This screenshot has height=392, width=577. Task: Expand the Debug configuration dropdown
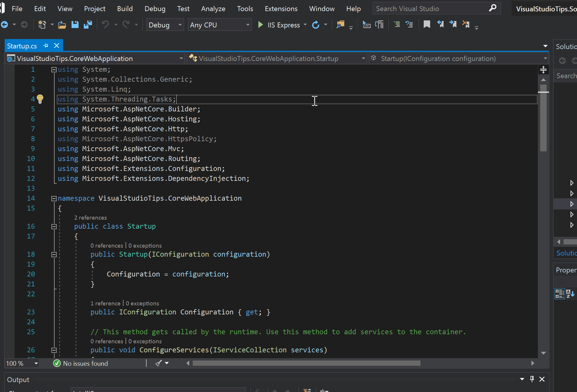(179, 24)
